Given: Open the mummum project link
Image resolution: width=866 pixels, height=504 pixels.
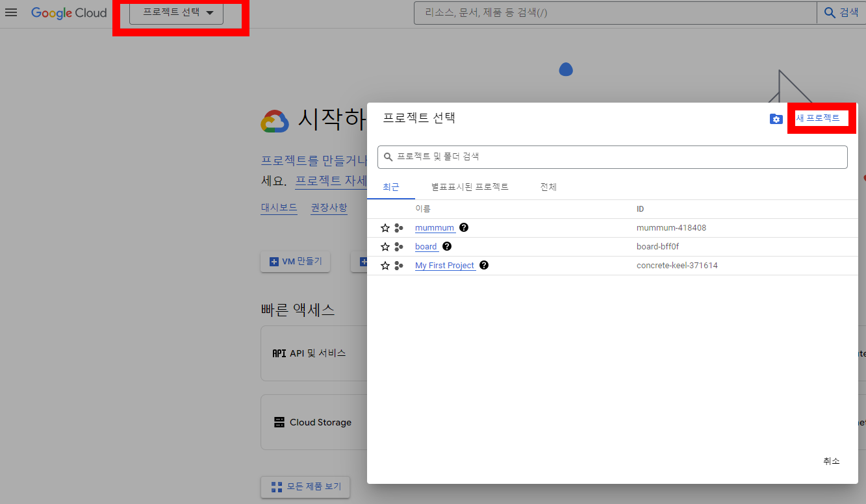Looking at the screenshot, I should coord(435,228).
